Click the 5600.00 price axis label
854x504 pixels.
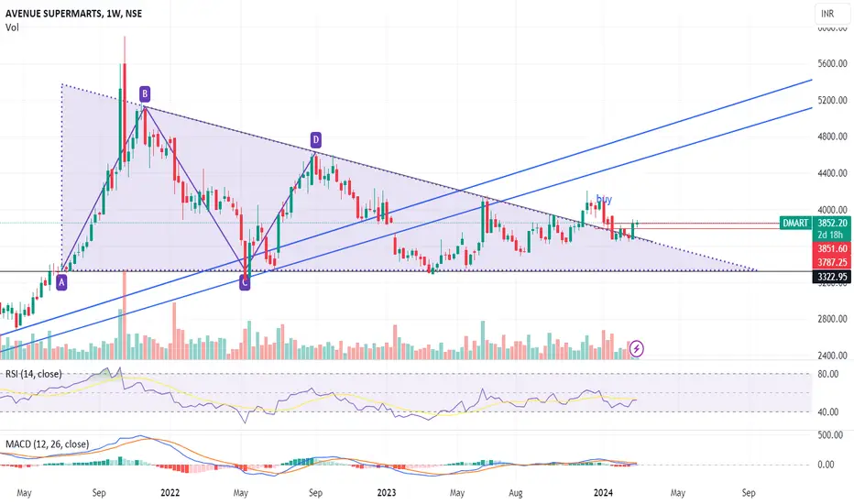click(832, 64)
